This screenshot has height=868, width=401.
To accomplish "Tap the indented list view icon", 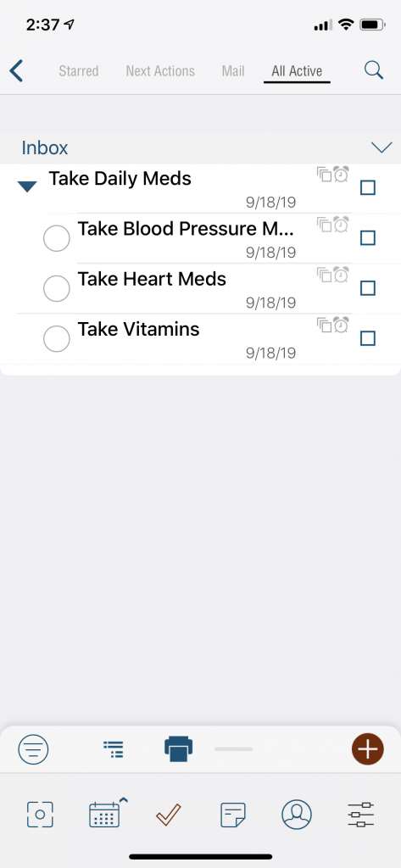I will (114, 749).
